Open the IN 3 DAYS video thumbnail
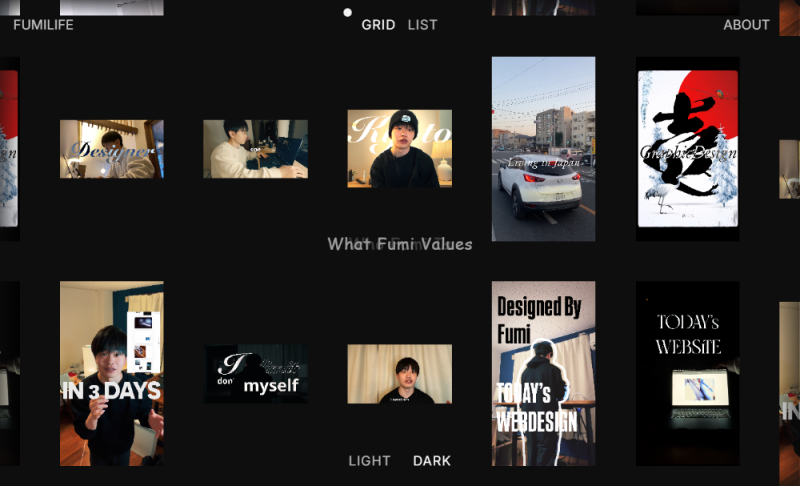 112,373
